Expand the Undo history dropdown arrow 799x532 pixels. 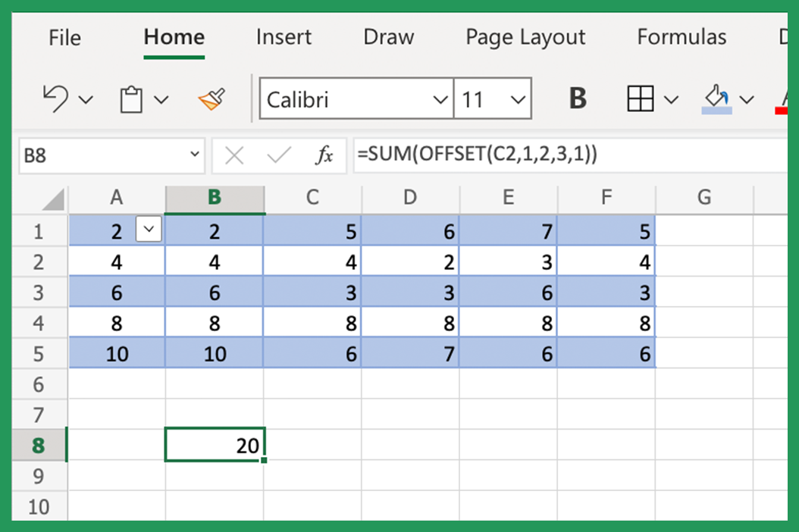coord(86,99)
